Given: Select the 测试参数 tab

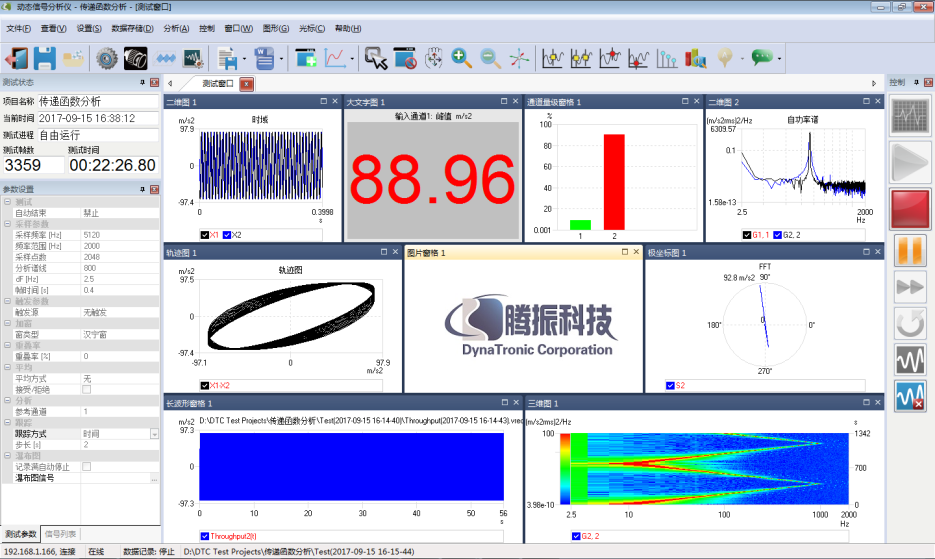Looking at the screenshot, I should coord(21,534).
